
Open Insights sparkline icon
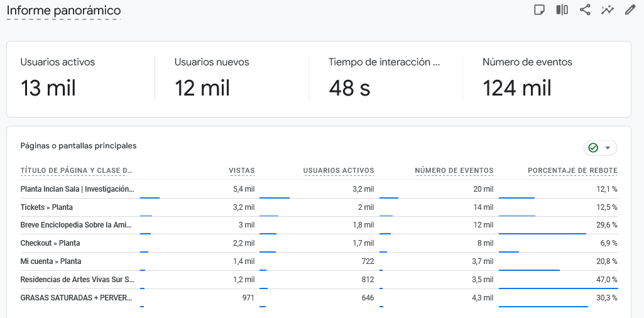[x=607, y=10]
